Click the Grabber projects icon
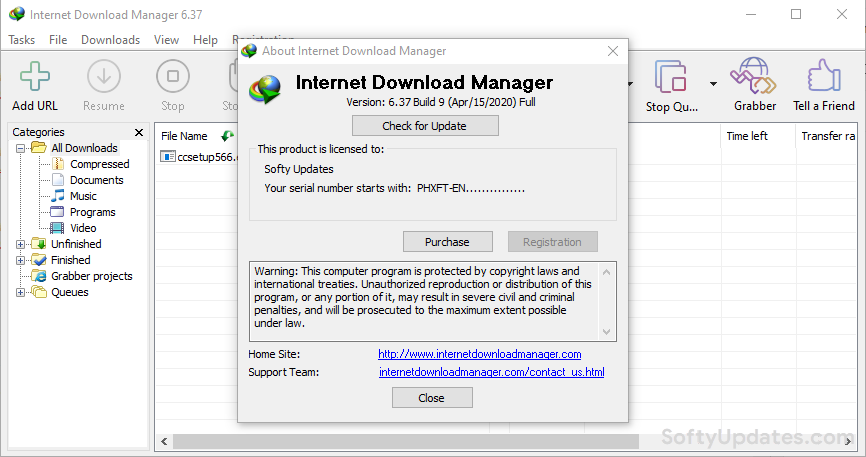This screenshot has width=866, height=457. click(39, 276)
